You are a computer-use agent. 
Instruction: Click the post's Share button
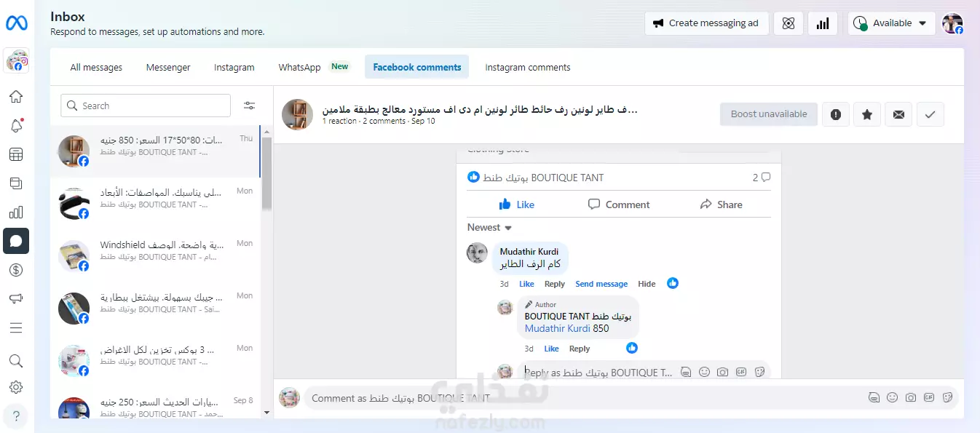[721, 204]
